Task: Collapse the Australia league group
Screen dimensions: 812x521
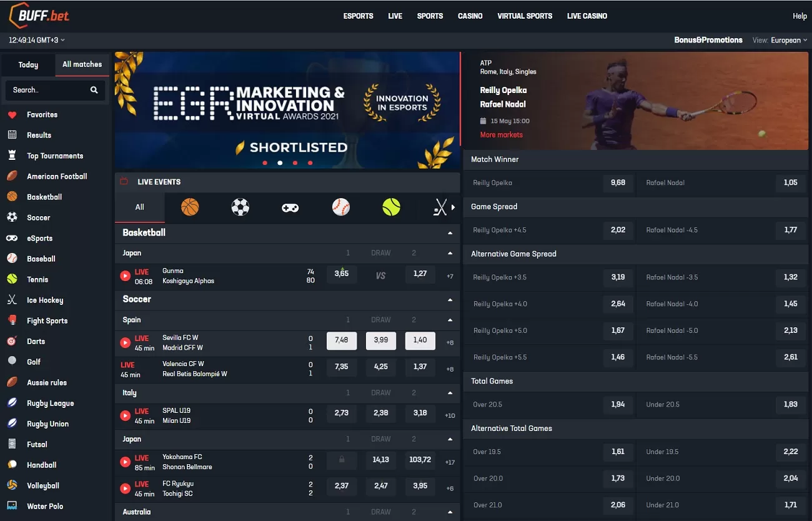Action: 450,512
